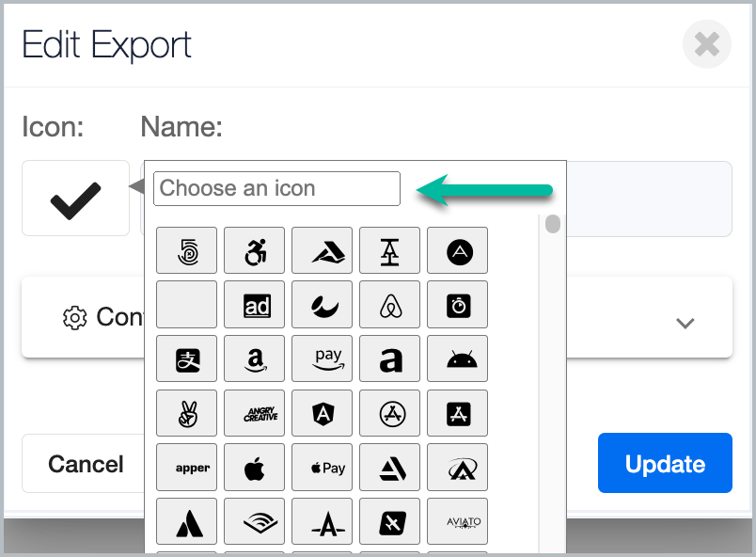Choose the Accusoft icon
Screen dimensions: 756x557
point(323,251)
